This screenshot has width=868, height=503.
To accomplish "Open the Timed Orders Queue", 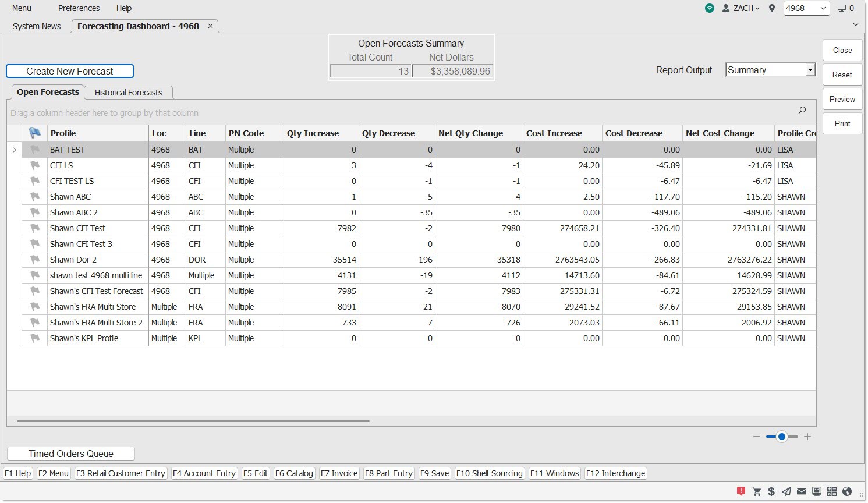I will tap(71, 454).
